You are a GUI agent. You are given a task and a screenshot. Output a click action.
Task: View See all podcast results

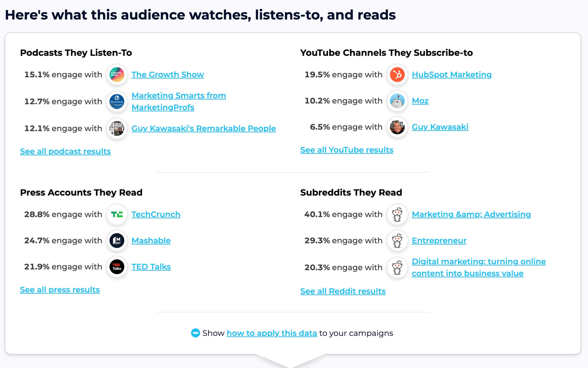coord(65,151)
